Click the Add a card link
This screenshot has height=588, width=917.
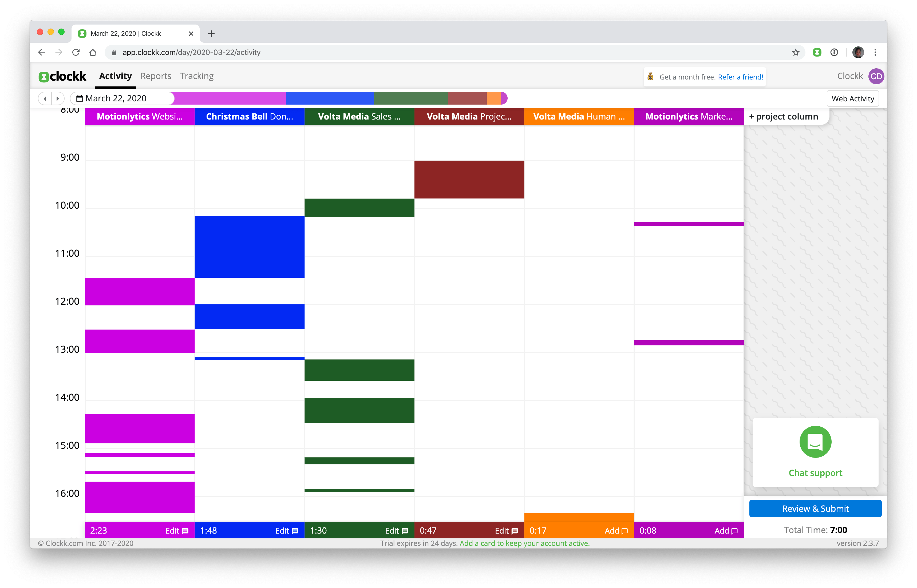524,543
